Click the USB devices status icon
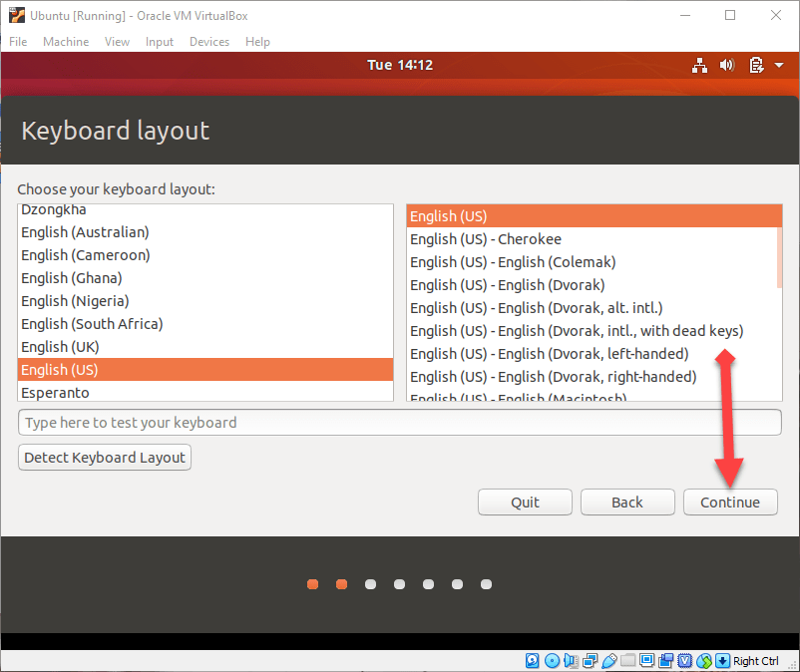The image size is (800, 672). 608,661
